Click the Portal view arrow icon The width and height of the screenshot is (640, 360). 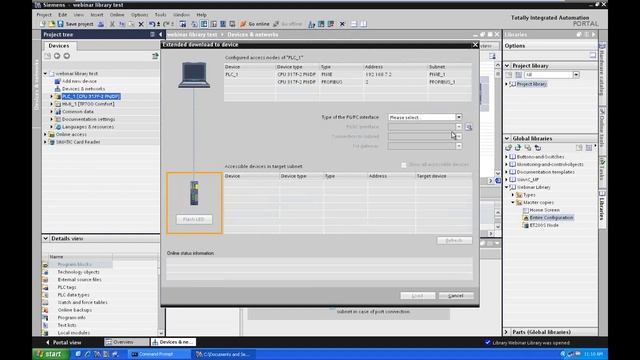[47, 342]
